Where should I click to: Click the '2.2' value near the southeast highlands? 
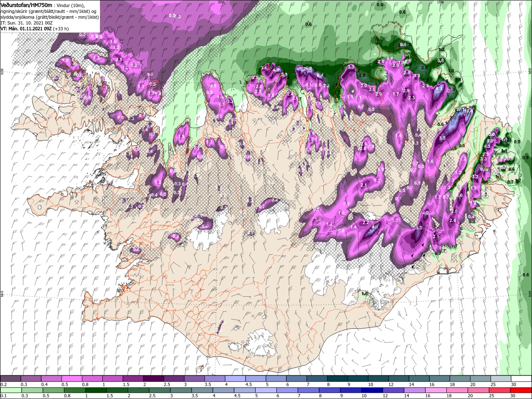tap(366, 223)
